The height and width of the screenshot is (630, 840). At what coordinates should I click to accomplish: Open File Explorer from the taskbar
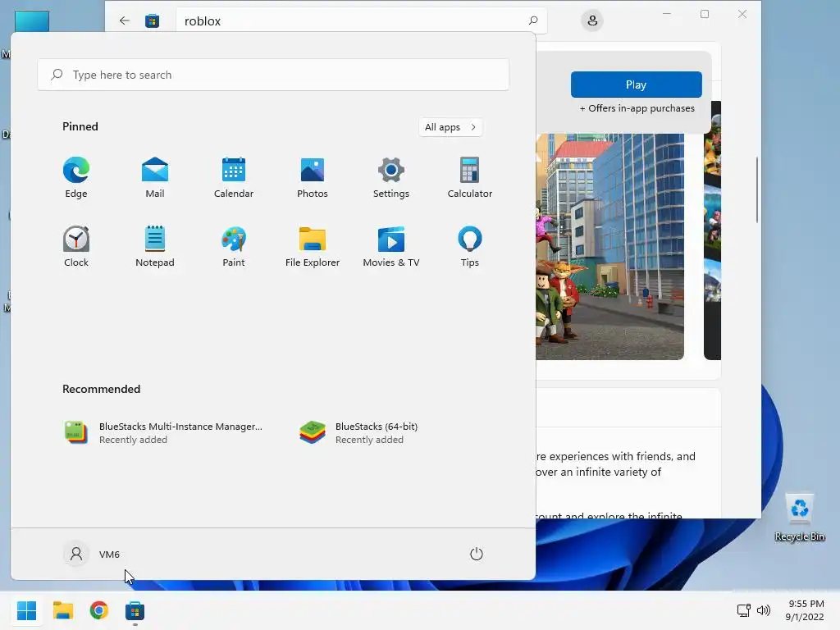62,610
